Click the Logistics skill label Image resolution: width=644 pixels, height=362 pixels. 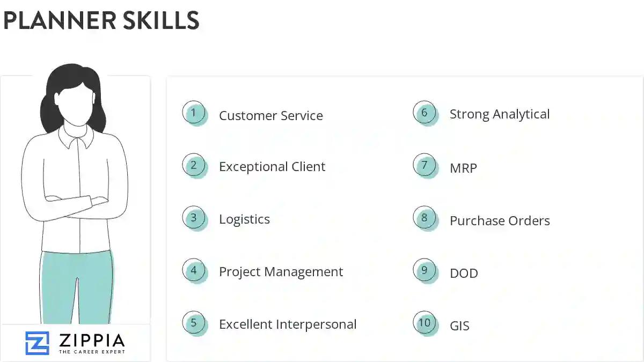244,219
